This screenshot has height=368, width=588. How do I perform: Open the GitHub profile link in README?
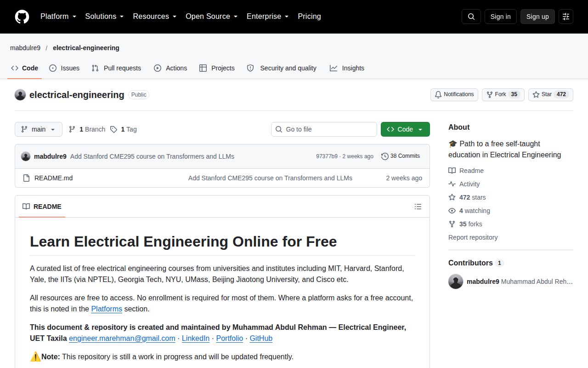(261, 339)
